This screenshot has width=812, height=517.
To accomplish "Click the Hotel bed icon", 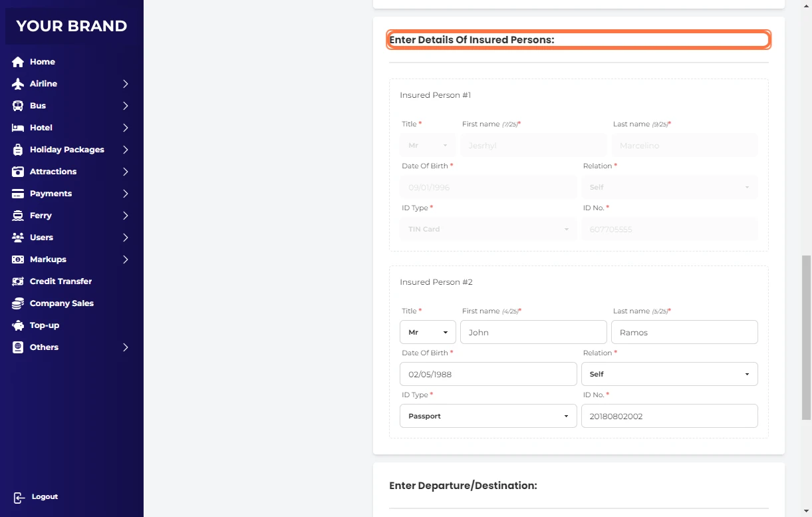I will click(x=18, y=128).
